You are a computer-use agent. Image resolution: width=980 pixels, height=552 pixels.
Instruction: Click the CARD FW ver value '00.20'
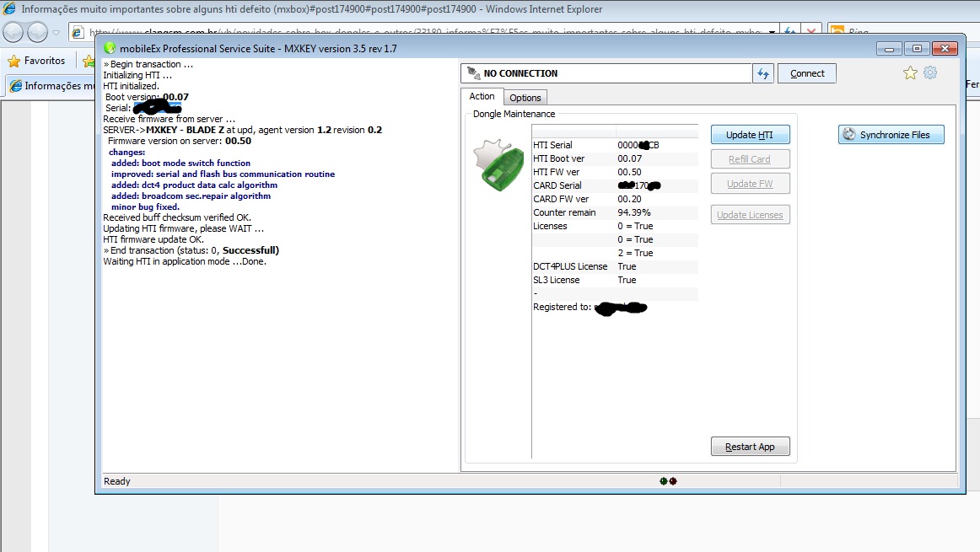coord(629,199)
